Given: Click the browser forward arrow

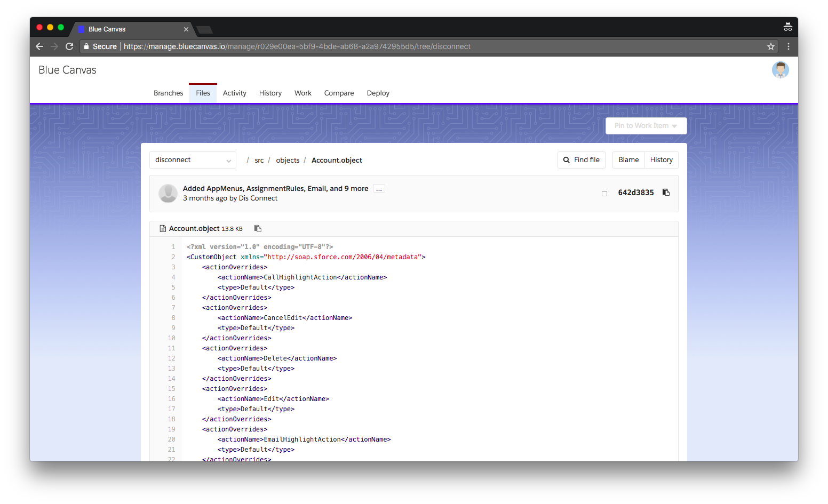Looking at the screenshot, I should click(54, 46).
